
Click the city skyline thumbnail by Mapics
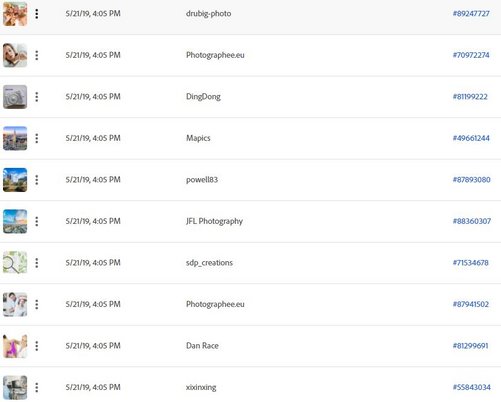click(x=15, y=138)
